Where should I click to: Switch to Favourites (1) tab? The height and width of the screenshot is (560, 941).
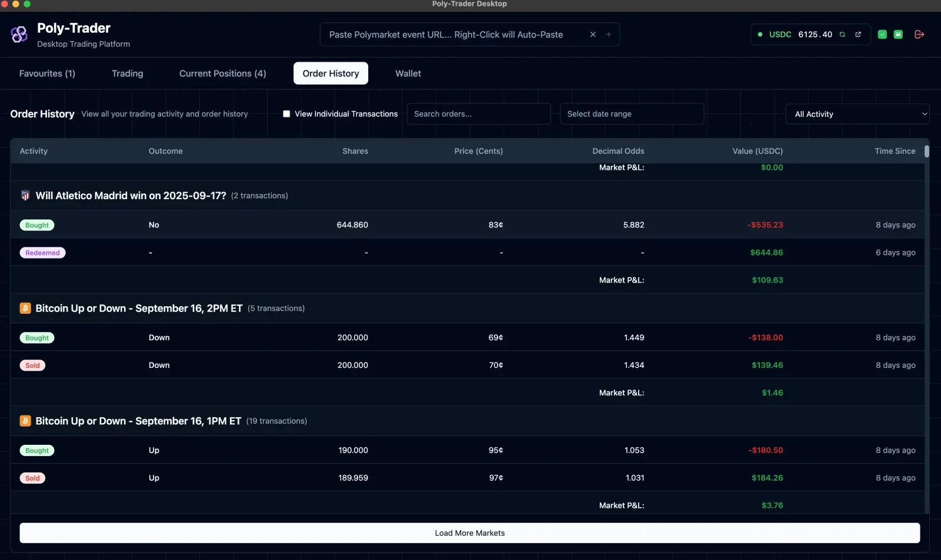pos(47,73)
